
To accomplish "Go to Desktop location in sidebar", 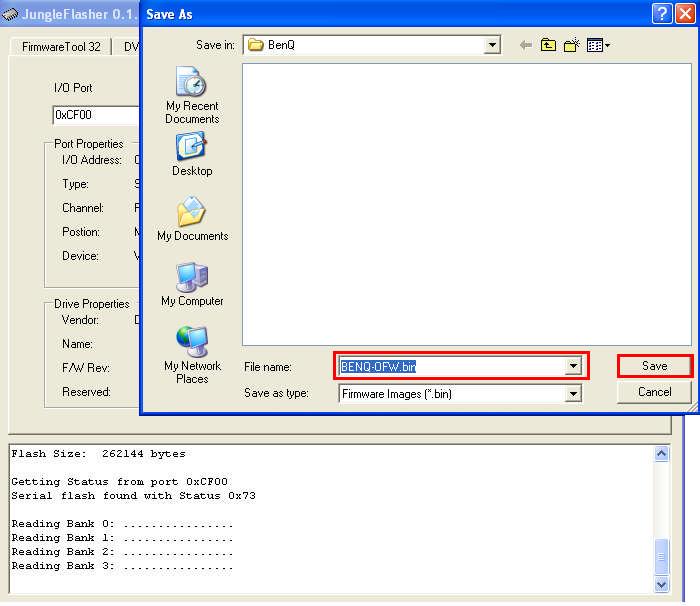I will [192, 154].
